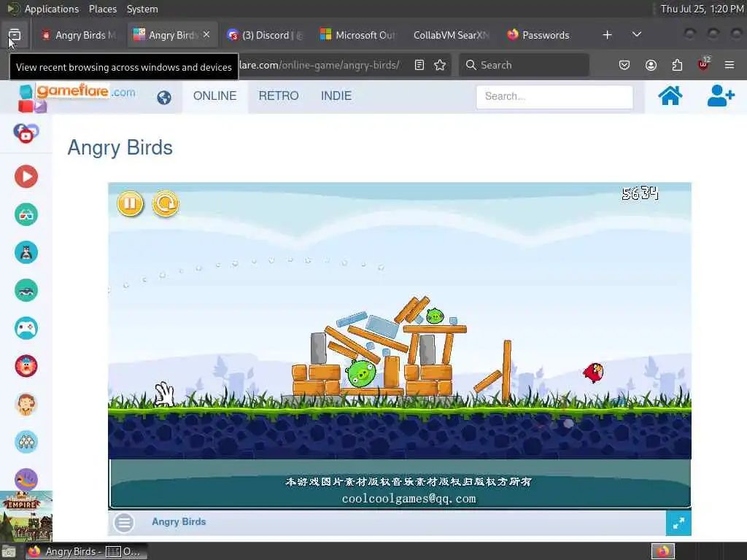
Task: Open the ONLINE games tab
Action: tap(215, 96)
